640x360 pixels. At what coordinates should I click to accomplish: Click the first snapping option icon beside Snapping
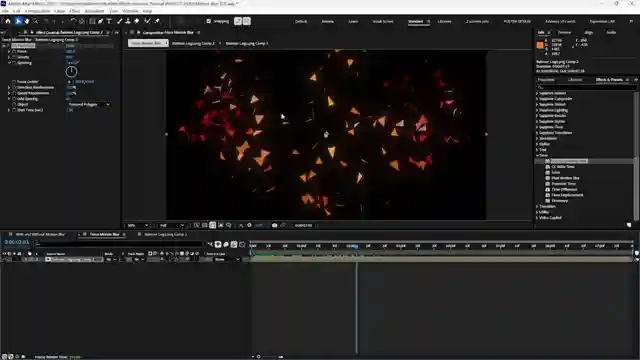(x=238, y=21)
